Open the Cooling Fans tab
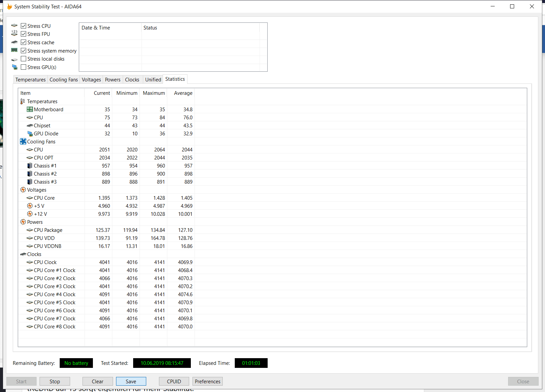Image resolution: width=545 pixels, height=392 pixels. [64, 79]
